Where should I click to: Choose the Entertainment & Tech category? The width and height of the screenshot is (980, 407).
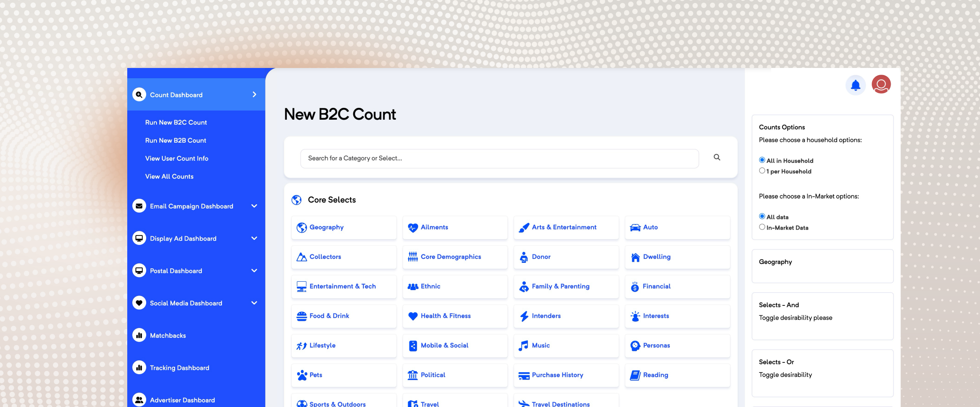point(344,286)
